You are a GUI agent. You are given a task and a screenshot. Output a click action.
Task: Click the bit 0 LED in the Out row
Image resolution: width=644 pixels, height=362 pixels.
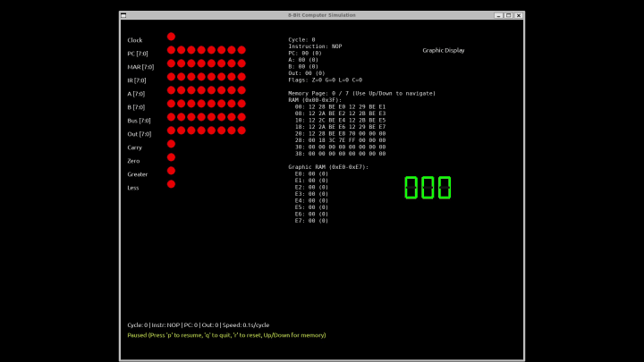coord(241,130)
